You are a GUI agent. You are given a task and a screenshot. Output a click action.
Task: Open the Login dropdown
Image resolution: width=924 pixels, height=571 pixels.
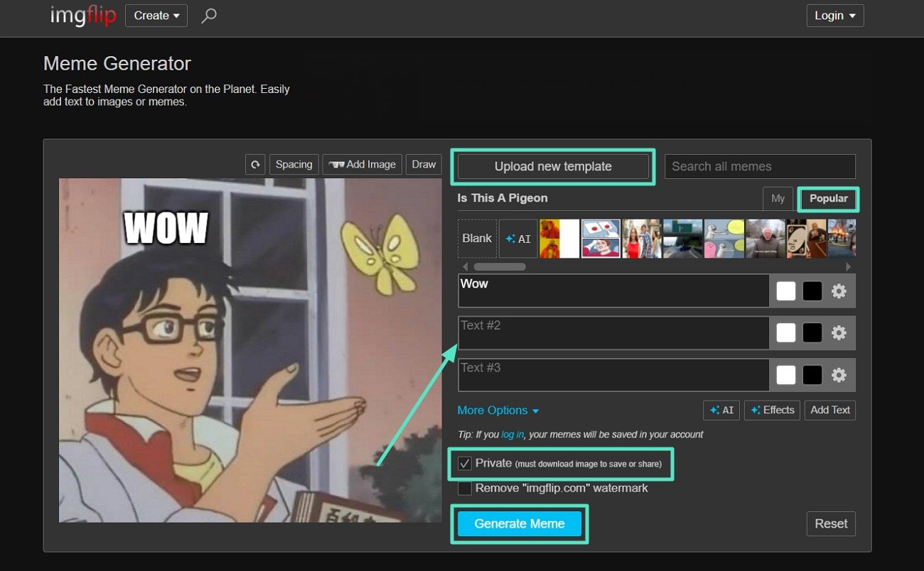click(835, 16)
